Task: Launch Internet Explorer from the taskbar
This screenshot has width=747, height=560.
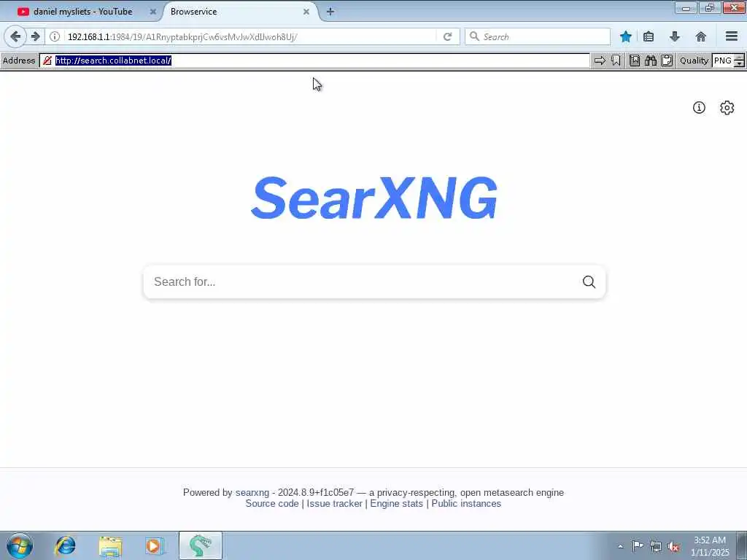Action: [x=65, y=545]
